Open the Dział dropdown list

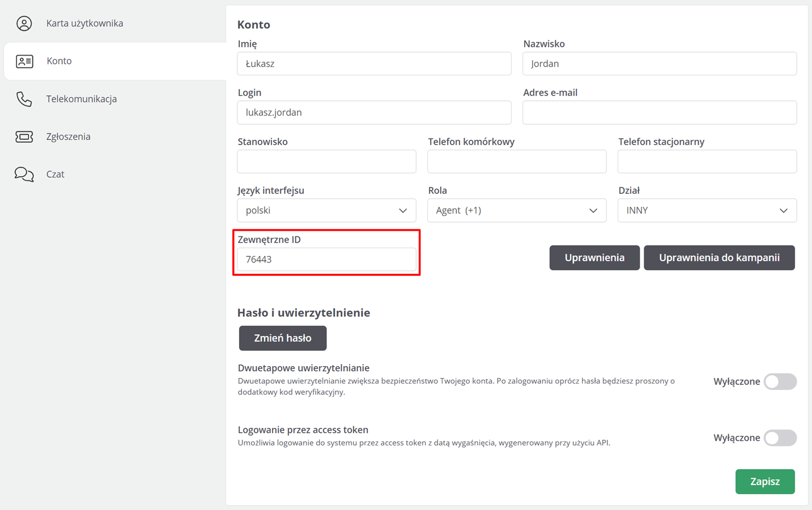pyautogui.click(x=707, y=210)
